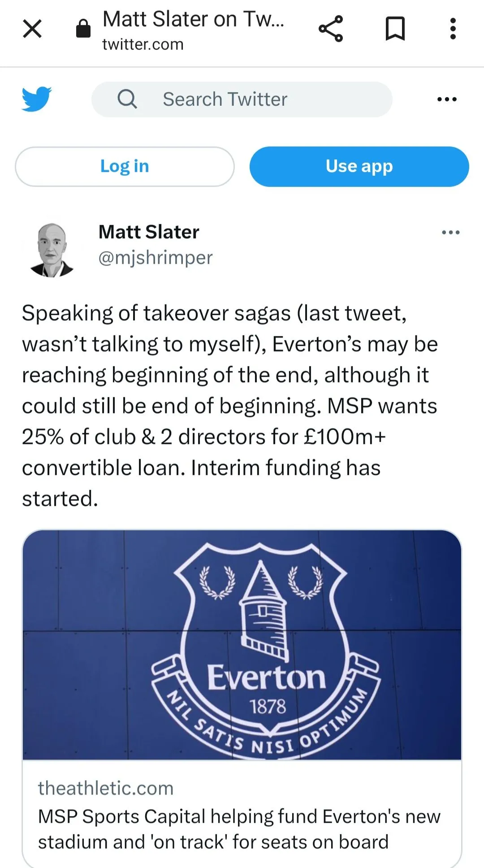Open the Everton crest article image

(242, 645)
